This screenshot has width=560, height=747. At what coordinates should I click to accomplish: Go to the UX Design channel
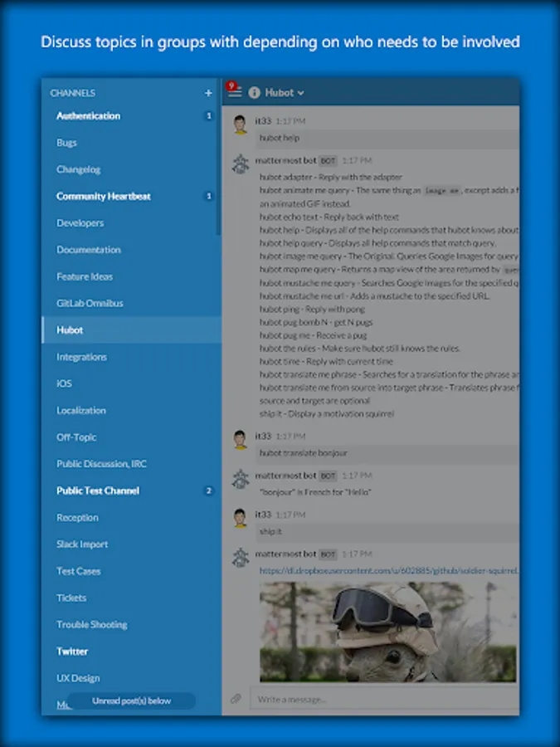click(x=131, y=678)
